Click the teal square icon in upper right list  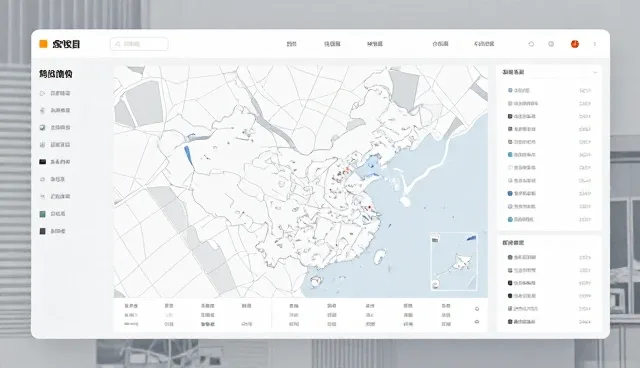pos(510,155)
